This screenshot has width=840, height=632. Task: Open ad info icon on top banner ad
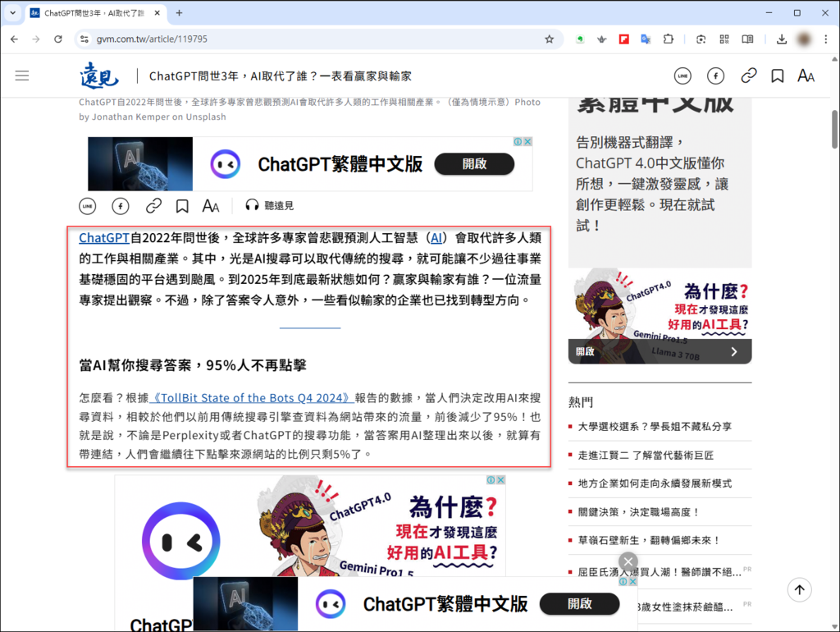point(518,141)
